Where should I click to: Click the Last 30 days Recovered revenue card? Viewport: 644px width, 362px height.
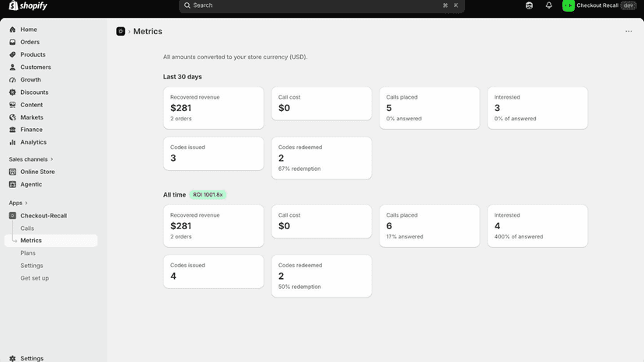(214, 108)
